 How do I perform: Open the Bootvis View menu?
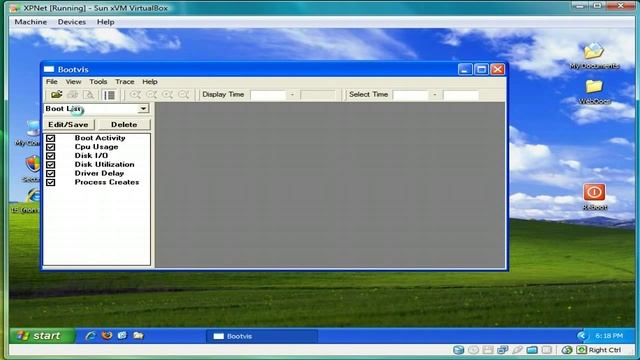73,82
